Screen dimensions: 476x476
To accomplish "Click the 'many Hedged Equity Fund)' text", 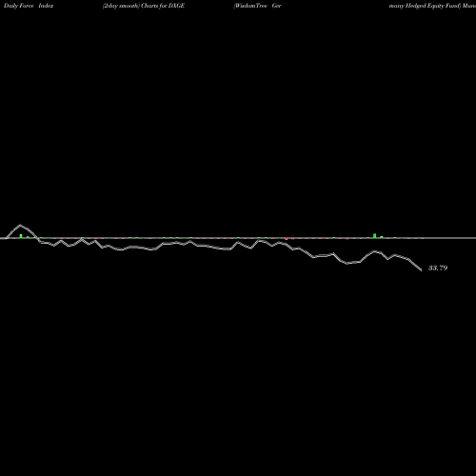I will 425,6.
